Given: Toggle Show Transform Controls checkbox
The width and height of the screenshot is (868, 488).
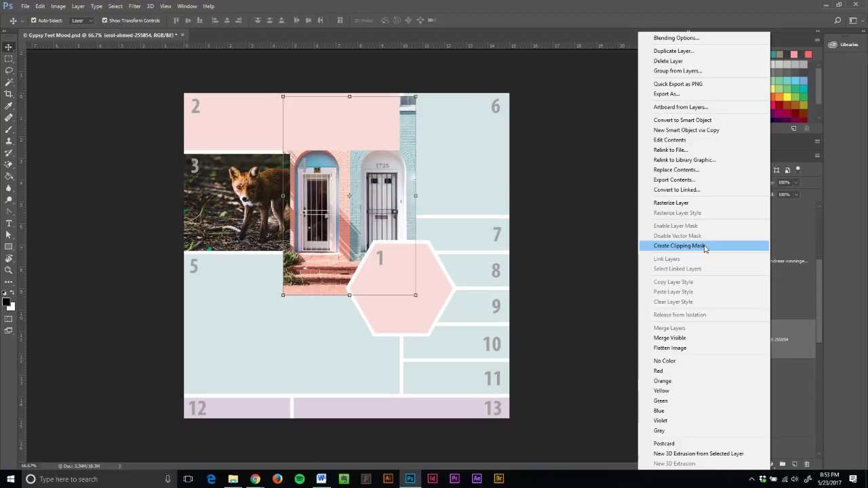Looking at the screenshot, I should click(x=104, y=20).
